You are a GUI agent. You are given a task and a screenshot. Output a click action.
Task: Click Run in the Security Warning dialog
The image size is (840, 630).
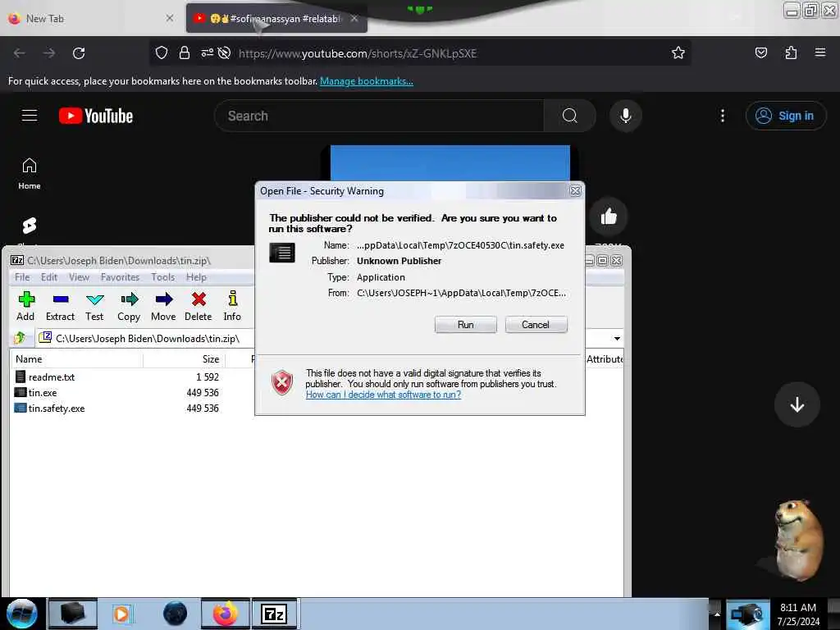(x=466, y=325)
